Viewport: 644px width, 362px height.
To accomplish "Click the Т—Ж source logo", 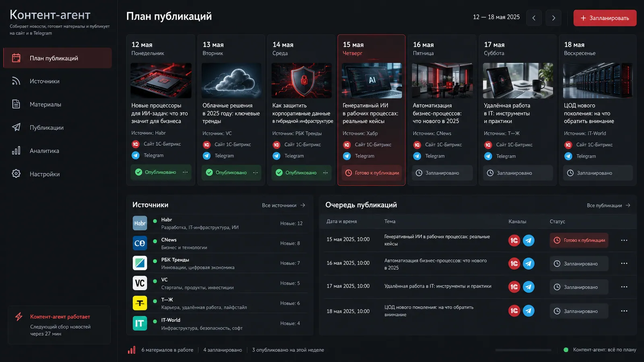I will coord(140,303).
